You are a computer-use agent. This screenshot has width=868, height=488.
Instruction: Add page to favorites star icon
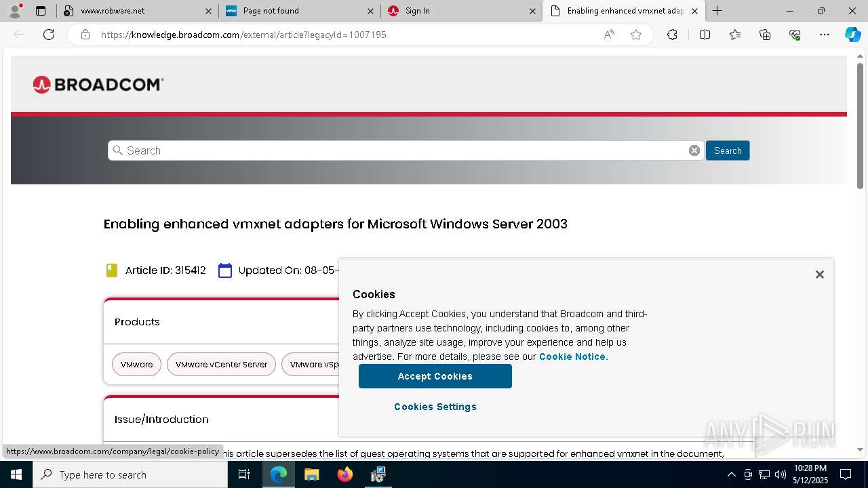click(636, 35)
